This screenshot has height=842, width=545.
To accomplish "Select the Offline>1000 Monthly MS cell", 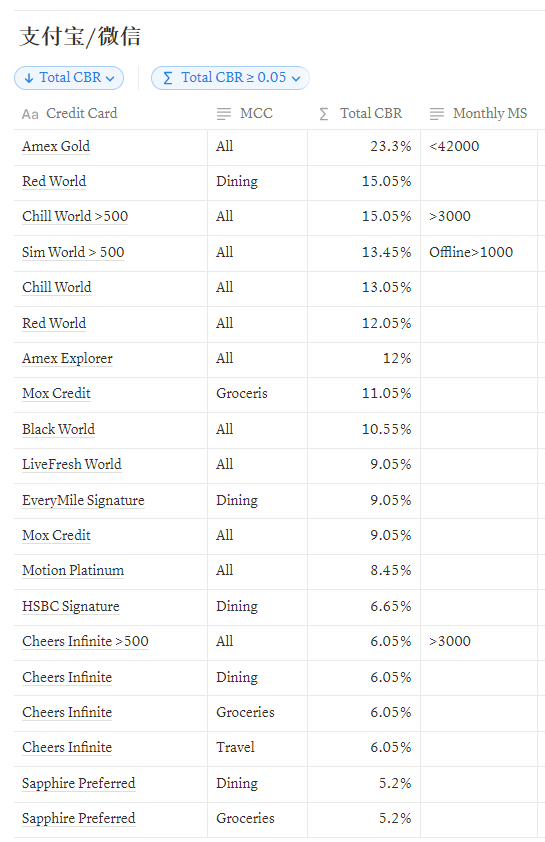I will (479, 253).
